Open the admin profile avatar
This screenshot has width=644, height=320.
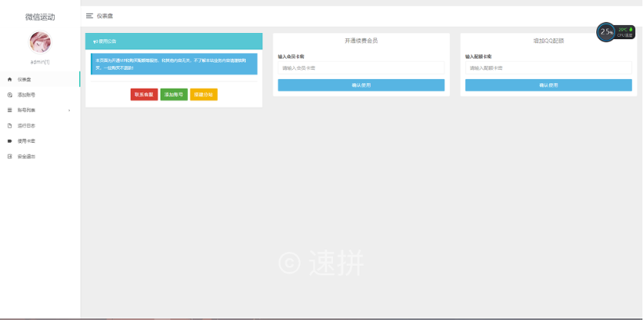[x=40, y=42]
